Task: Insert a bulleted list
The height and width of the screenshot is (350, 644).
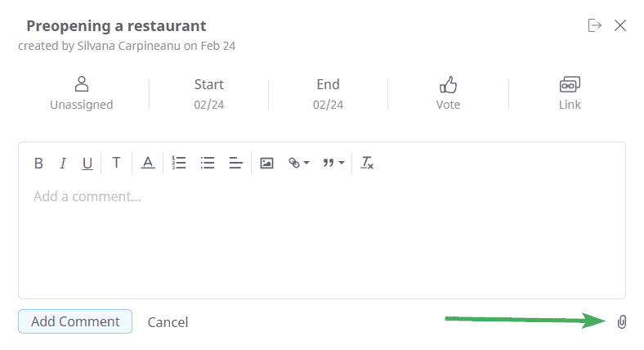Action: 208,163
